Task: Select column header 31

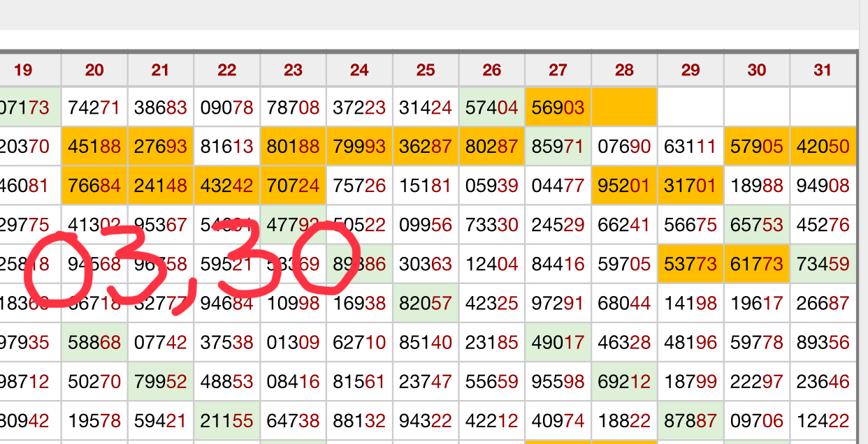Action: click(823, 70)
